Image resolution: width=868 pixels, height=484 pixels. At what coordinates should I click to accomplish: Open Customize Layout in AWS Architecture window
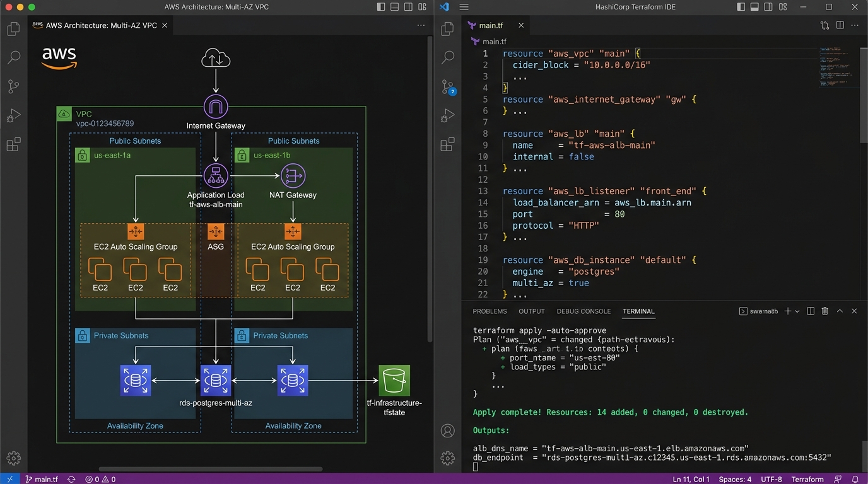coord(423,7)
